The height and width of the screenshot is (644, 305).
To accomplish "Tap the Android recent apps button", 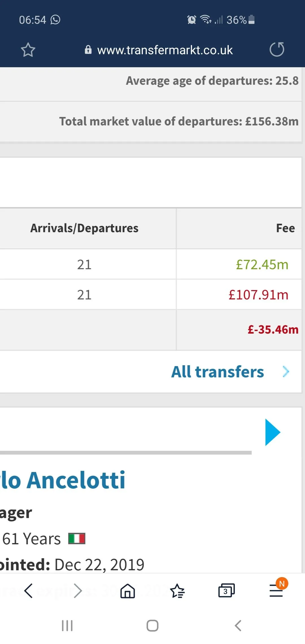I will point(67,626).
